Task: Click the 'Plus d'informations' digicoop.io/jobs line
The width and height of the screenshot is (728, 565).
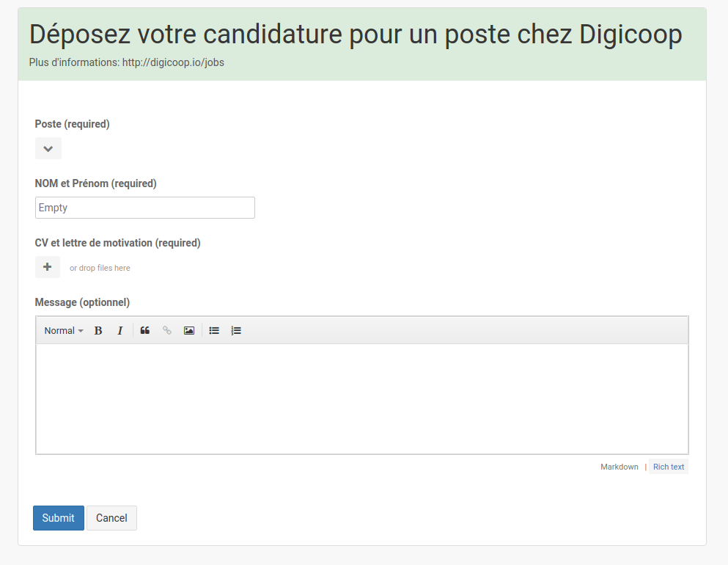Action: (127, 62)
